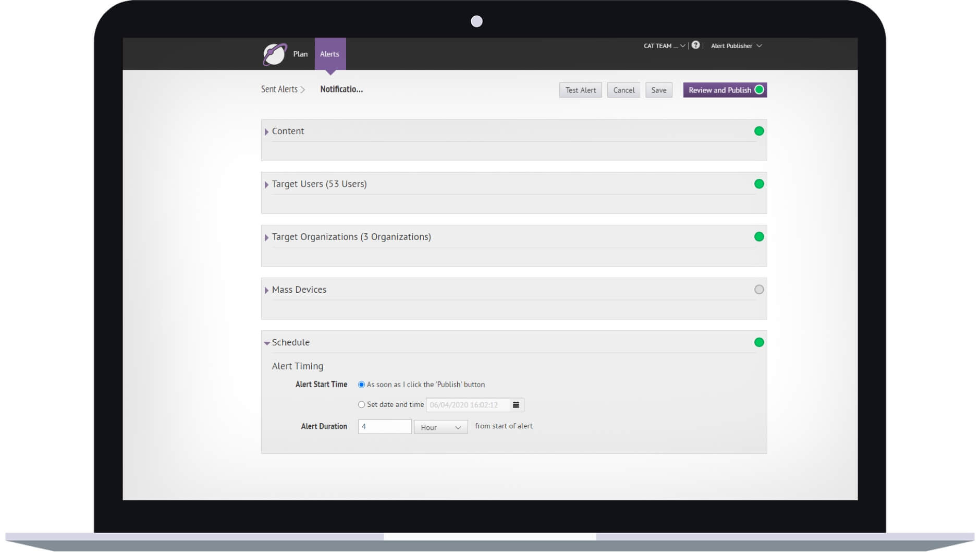Screen dimensions: 980x552
Task: Open the Hour duration unit dropdown
Action: [x=440, y=427]
